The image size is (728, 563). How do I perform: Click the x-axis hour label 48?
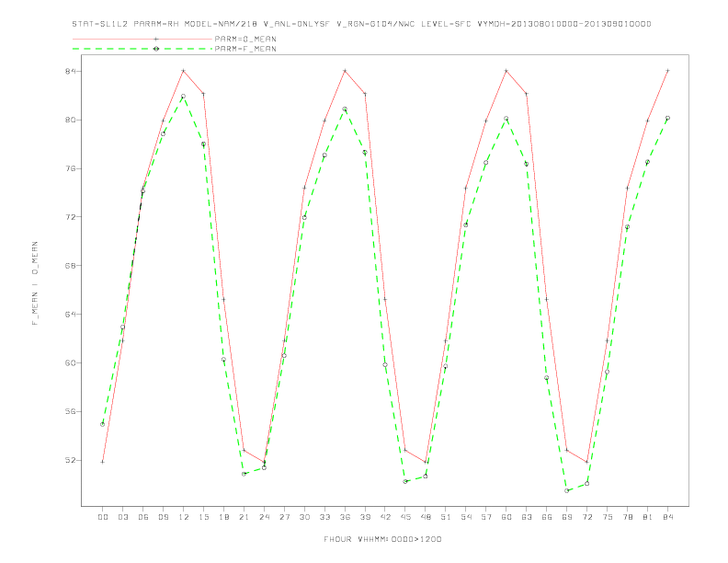[426, 517]
